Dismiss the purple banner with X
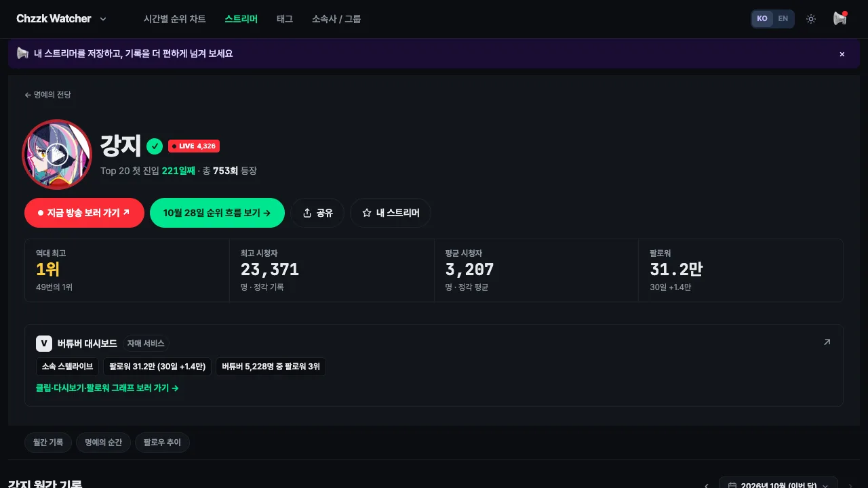 click(x=842, y=54)
